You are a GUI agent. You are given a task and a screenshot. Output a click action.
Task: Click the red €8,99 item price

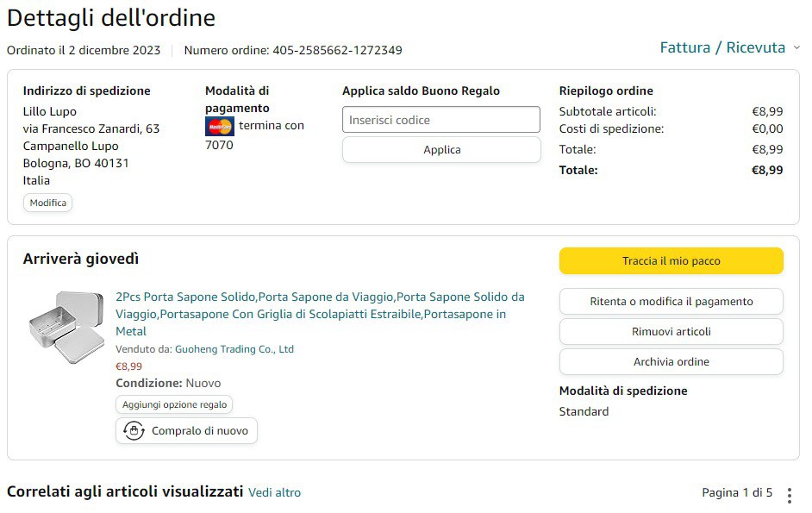[x=129, y=366]
